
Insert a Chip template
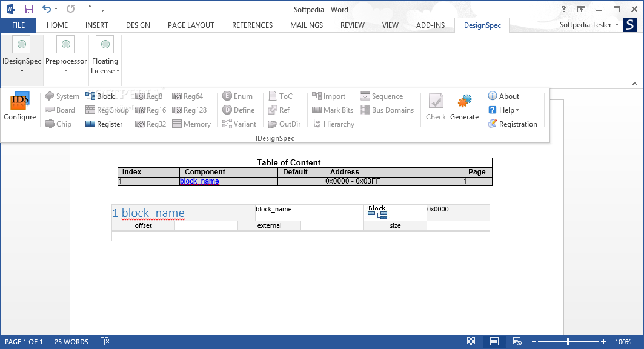pyautogui.click(x=58, y=124)
